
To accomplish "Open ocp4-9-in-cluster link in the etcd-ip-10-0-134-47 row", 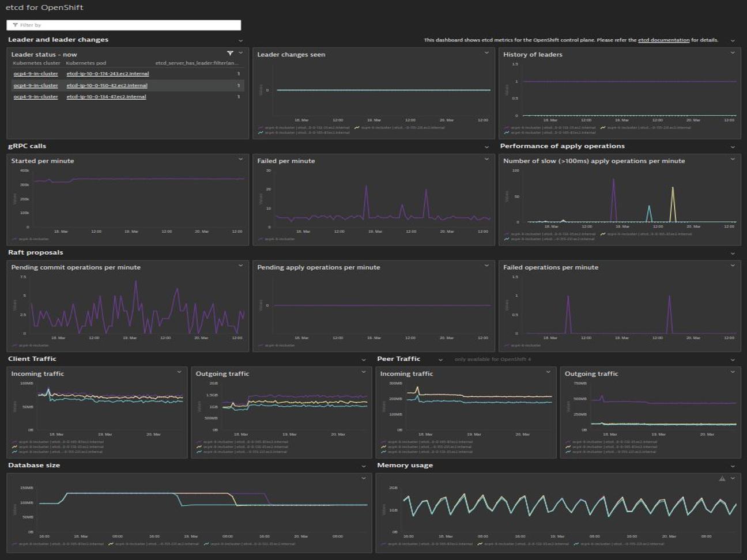I will tap(36, 97).
